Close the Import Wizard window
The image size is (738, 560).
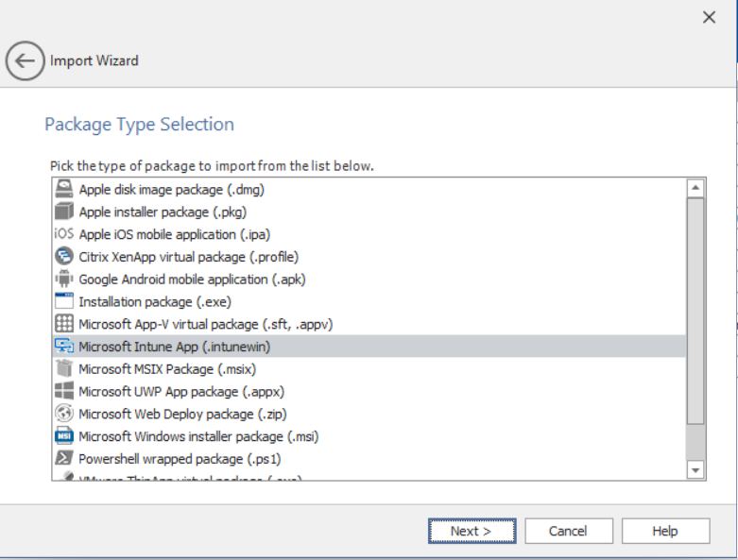(709, 17)
